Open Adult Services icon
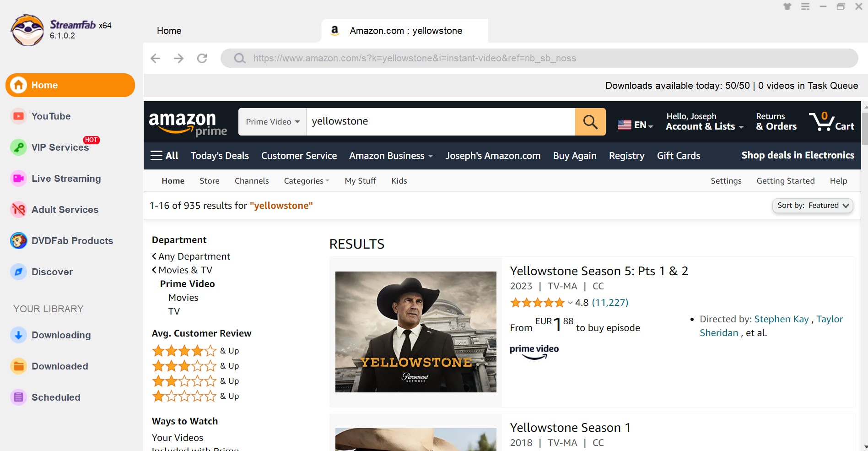The image size is (868, 451). click(18, 210)
